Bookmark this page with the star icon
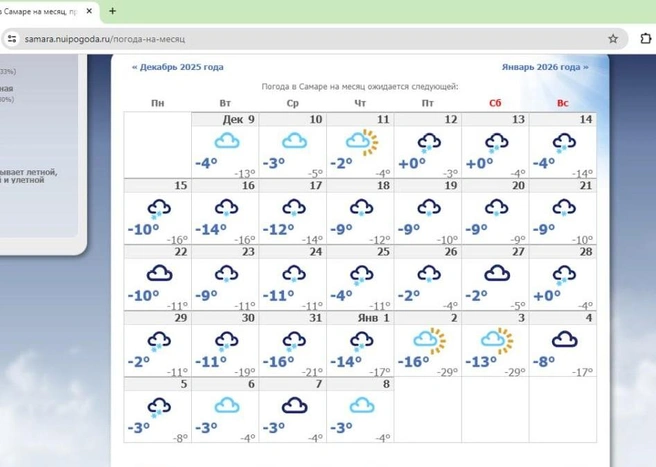The height and width of the screenshot is (467, 656). click(x=613, y=39)
